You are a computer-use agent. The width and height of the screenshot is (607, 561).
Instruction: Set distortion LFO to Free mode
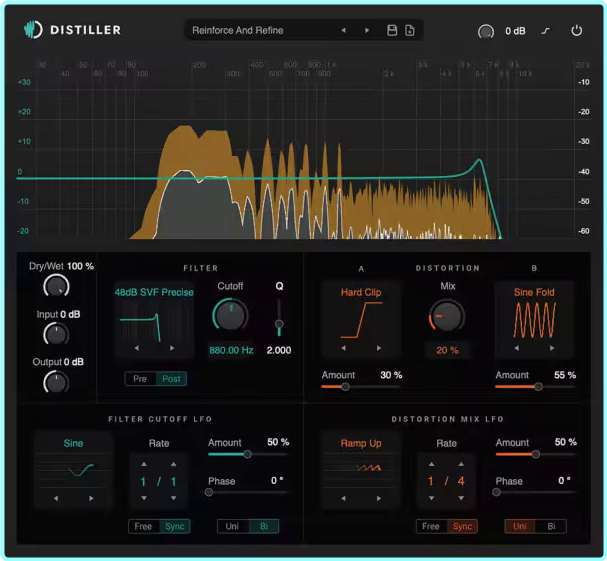431,527
